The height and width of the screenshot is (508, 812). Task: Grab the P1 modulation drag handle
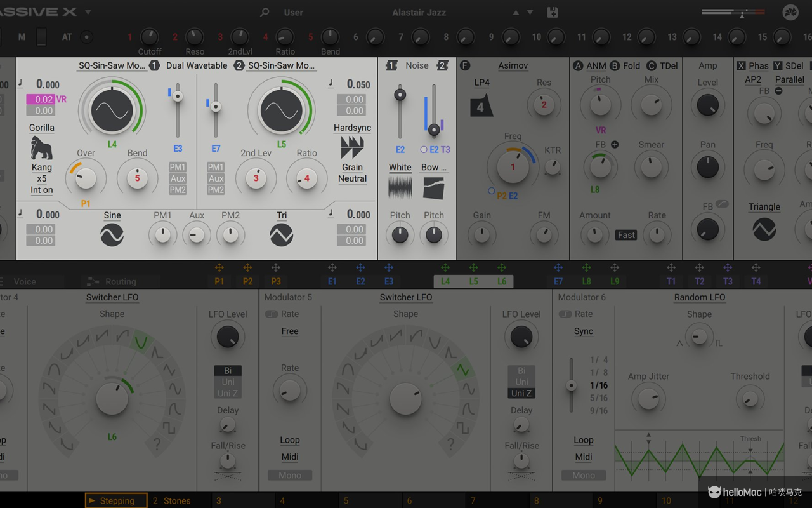point(219,267)
